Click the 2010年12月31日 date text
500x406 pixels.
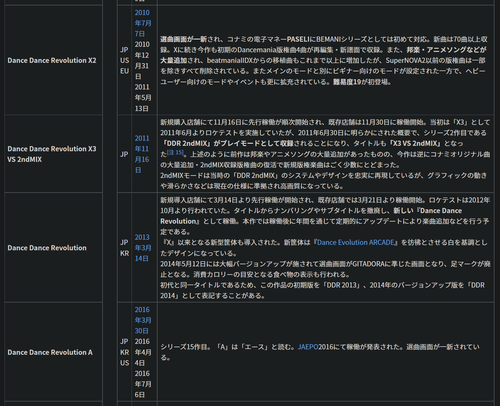coord(142,60)
